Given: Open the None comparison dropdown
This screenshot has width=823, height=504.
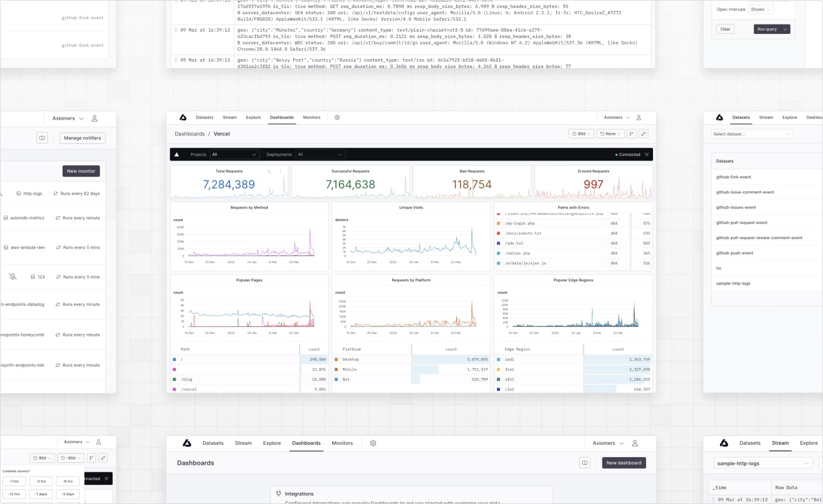Looking at the screenshot, I should (x=610, y=134).
